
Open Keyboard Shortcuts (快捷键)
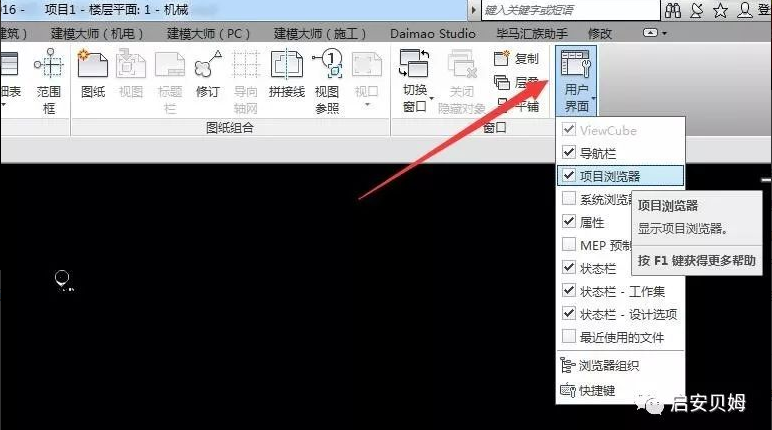(588, 391)
